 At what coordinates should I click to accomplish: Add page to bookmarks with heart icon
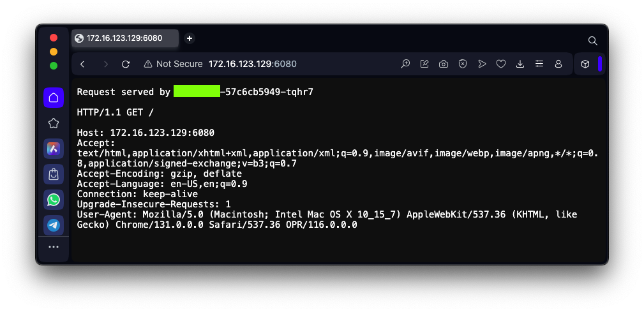click(x=500, y=64)
